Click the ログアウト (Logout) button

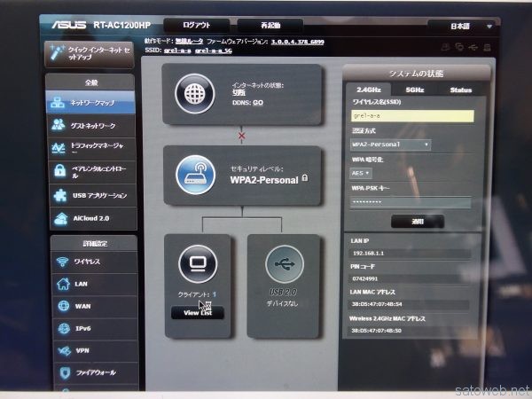coord(197,26)
